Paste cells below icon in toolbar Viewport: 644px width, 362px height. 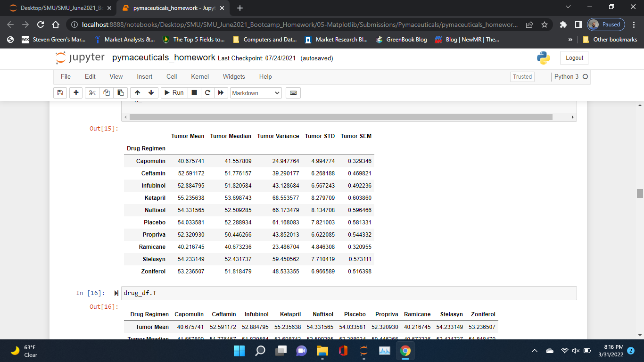point(121,93)
